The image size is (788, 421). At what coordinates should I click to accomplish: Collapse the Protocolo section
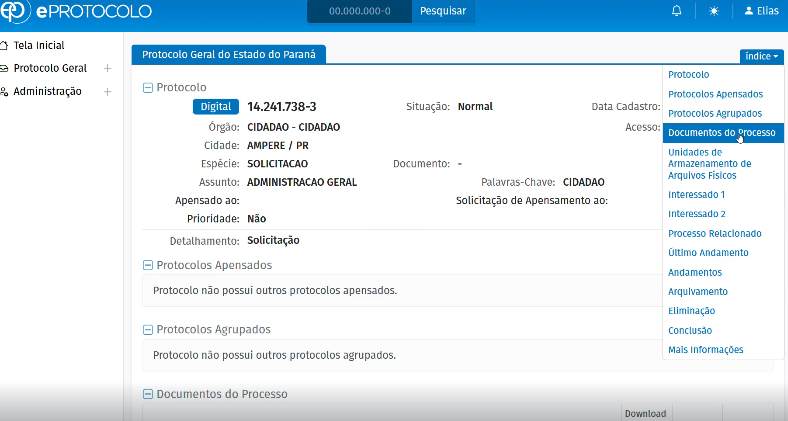pyautogui.click(x=148, y=87)
